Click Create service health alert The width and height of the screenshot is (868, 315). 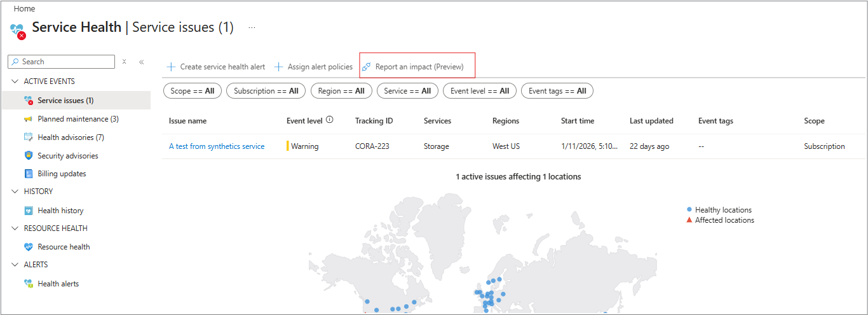(216, 67)
